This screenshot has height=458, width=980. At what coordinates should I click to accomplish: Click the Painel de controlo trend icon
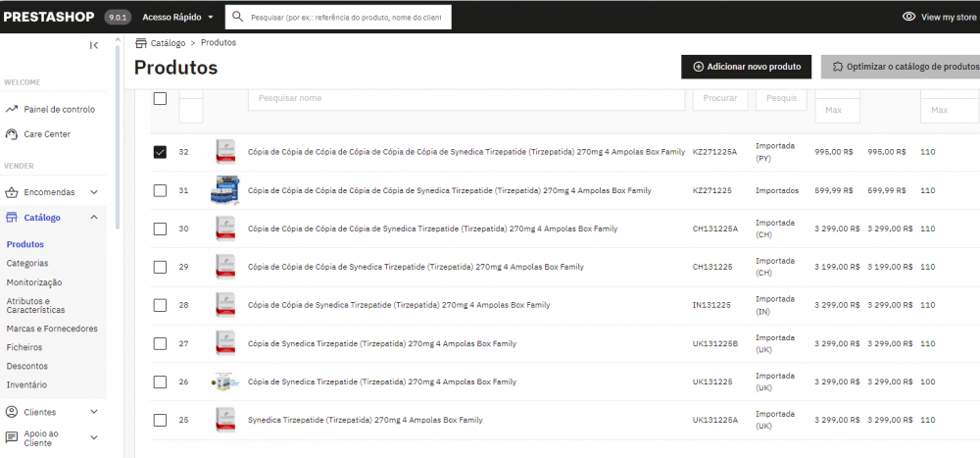click(x=11, y=110)
